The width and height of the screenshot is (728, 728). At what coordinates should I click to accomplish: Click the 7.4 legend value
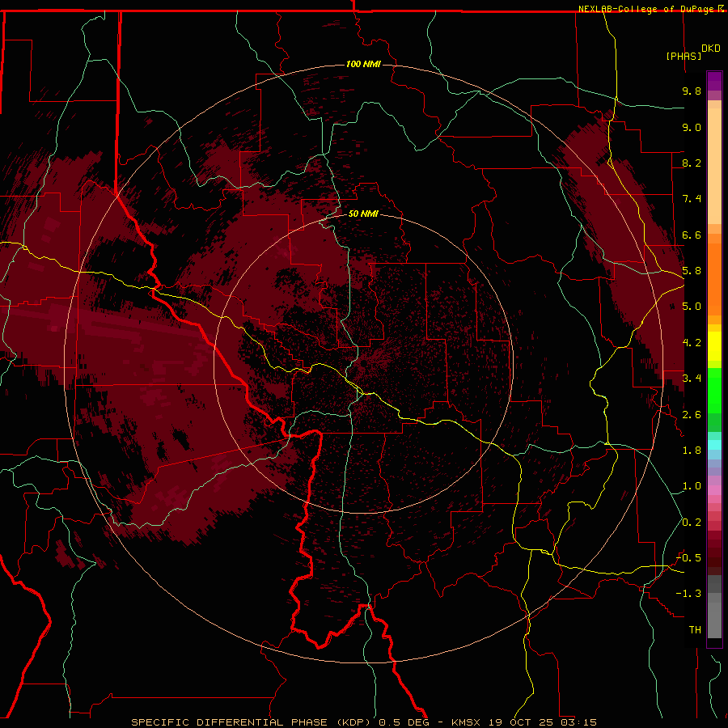click(692, 199)
